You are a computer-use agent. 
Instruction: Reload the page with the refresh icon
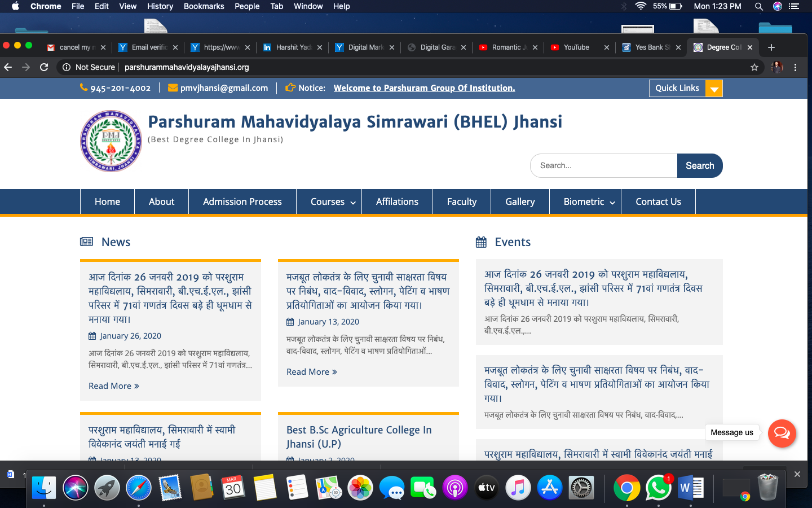pyautogui.click(x=44, y=67)
